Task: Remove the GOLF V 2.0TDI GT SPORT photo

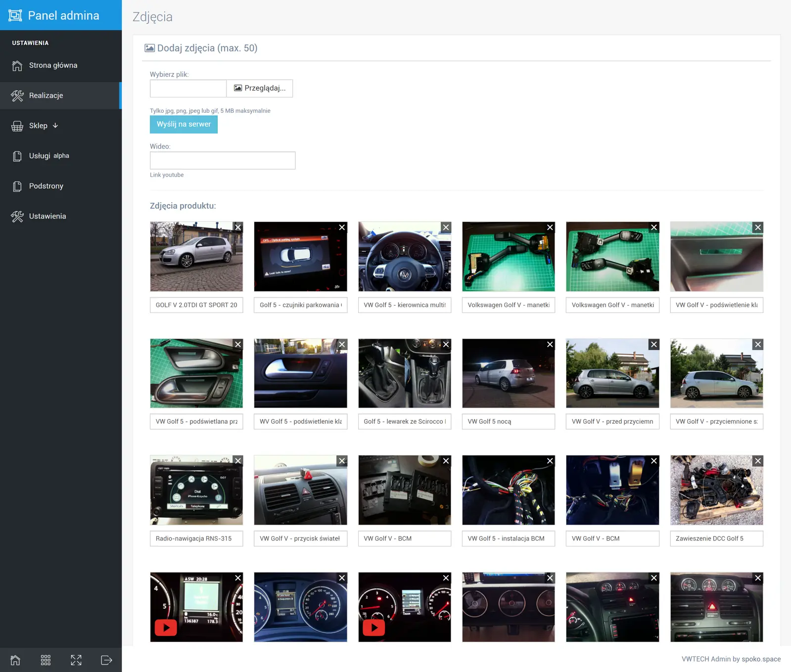Action: [238, 227]
